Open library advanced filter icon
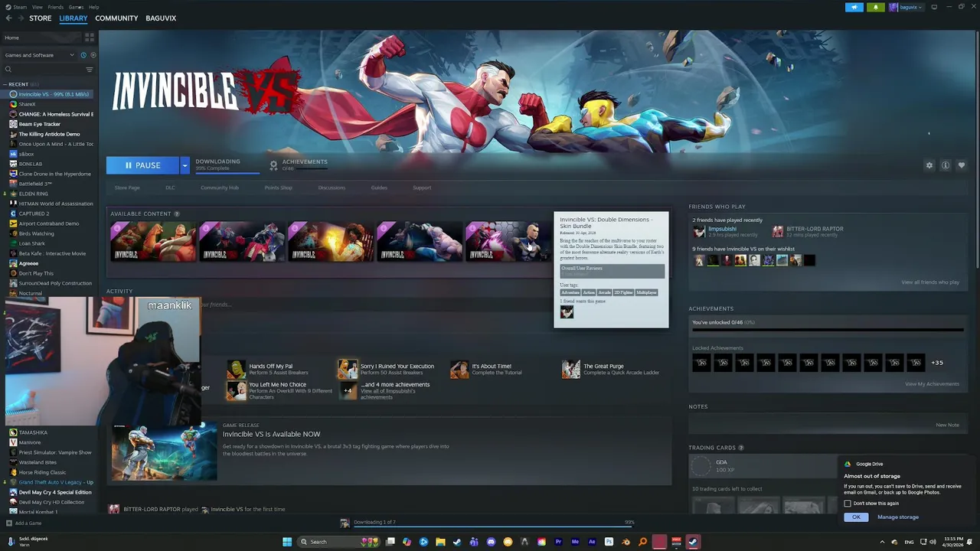The width and height of the screenshot is (980, 551). pyautogui.click(x=89, y=70)
